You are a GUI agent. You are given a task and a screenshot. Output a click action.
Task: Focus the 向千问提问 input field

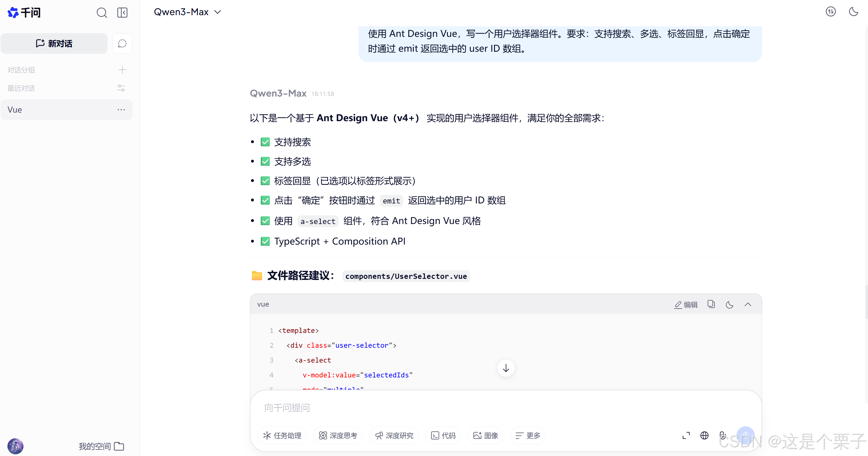[x=472, y=408]
